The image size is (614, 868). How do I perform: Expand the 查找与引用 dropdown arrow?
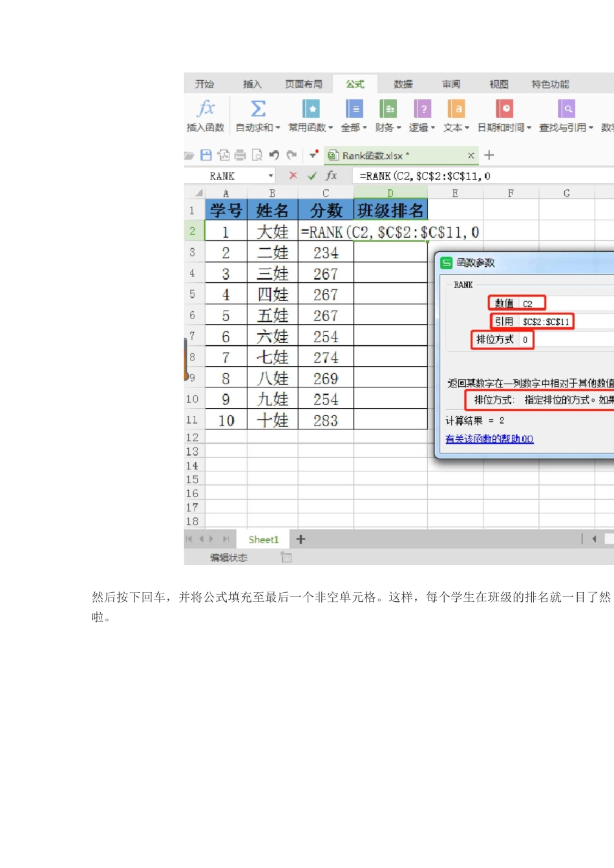(x=591, y=128)
